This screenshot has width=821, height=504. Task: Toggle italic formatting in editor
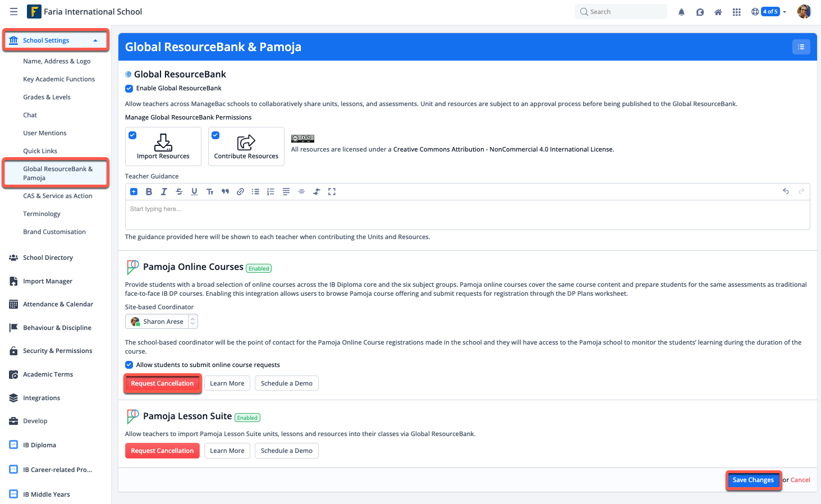[164, 192]
